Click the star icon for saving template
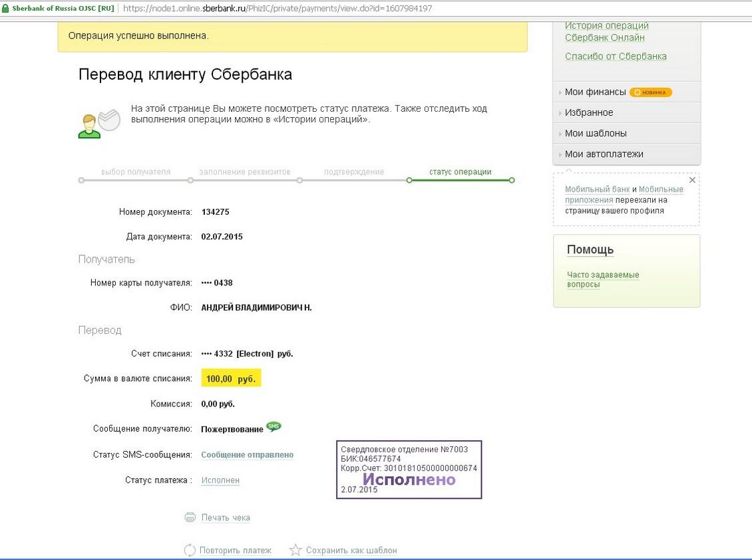Viewport: 752px width, 560px height. click(295, 550)
